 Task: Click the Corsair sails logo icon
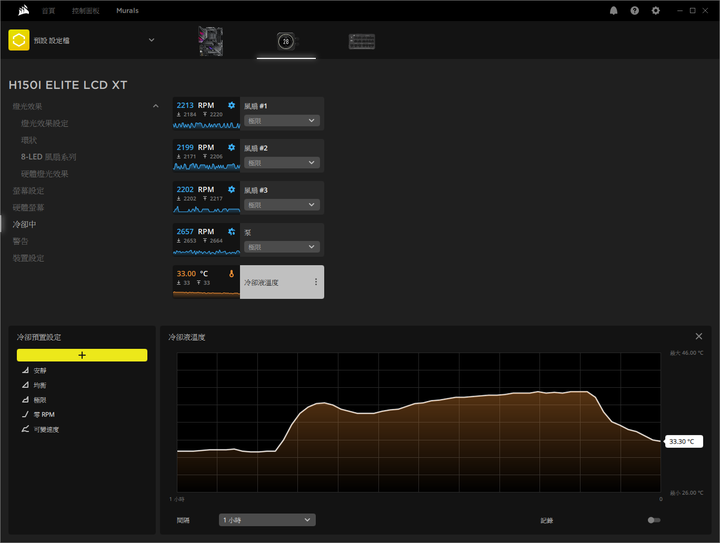point(23,10)
